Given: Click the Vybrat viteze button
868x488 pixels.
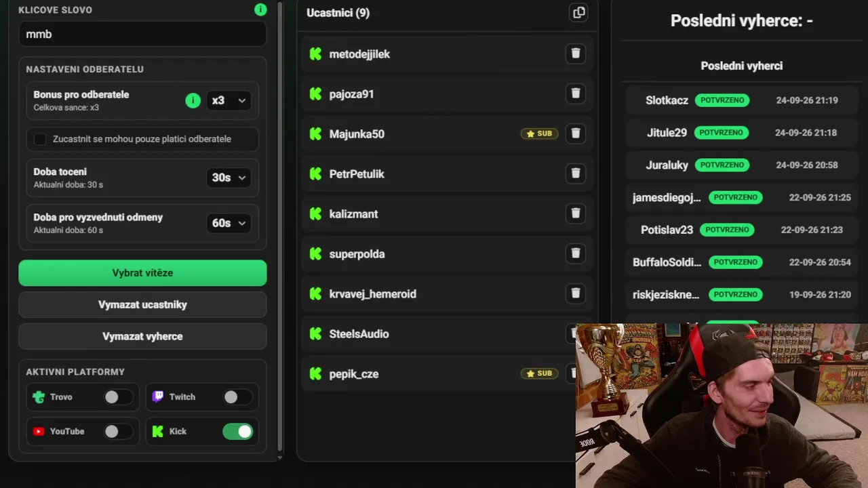Looking at the screenshot, I should point(142,273).
